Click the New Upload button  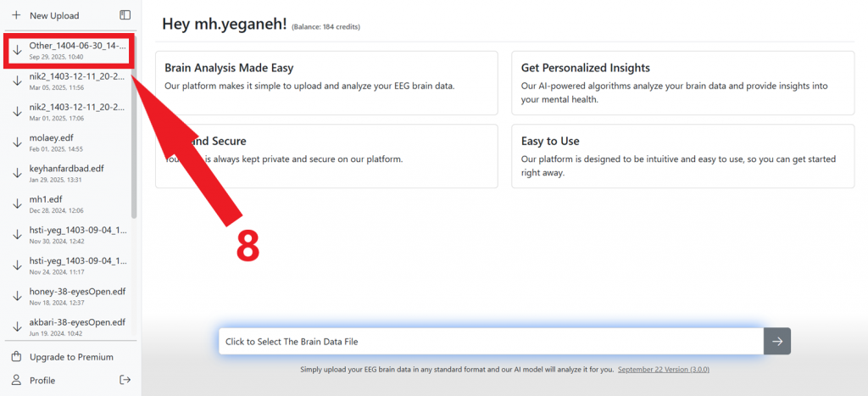[53, 15]
